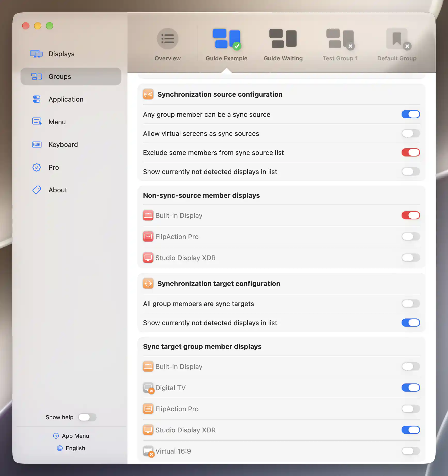Toggle Digital TV sync target switch
448x476 pixels.
[411, 388]
